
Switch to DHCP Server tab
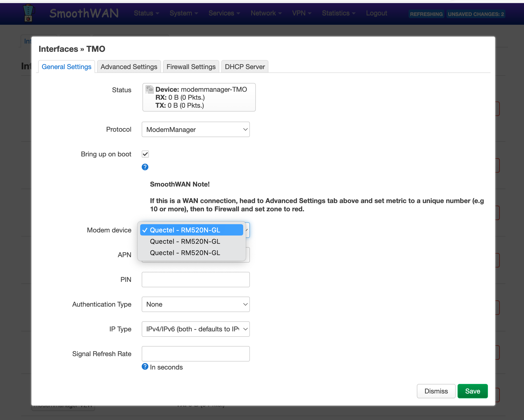(245, 67)
